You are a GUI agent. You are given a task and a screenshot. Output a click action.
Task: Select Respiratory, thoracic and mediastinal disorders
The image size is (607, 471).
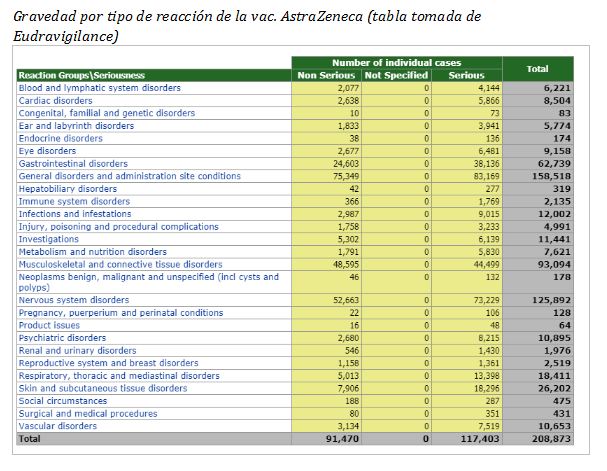coord(119,376)
